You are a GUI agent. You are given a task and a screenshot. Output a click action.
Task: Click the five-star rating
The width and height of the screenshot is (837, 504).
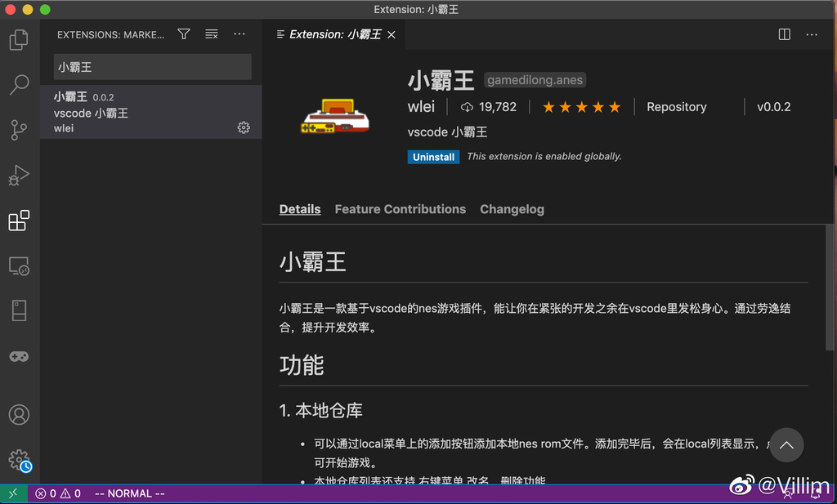pyautogui.click(x=581, y=107)
